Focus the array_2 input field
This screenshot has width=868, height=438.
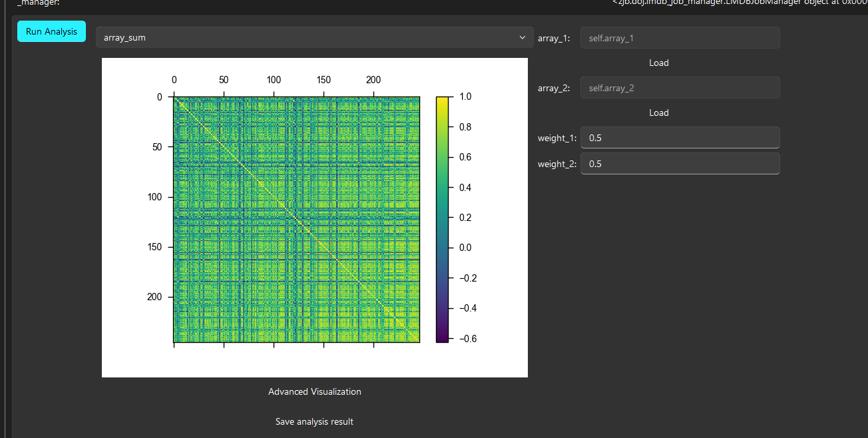(x=680, y=88)
